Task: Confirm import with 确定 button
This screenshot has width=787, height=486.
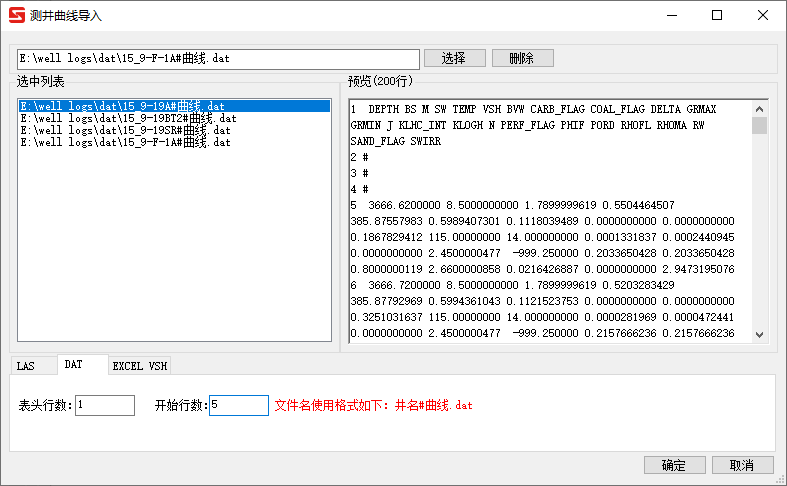Action: pos(675,465)
